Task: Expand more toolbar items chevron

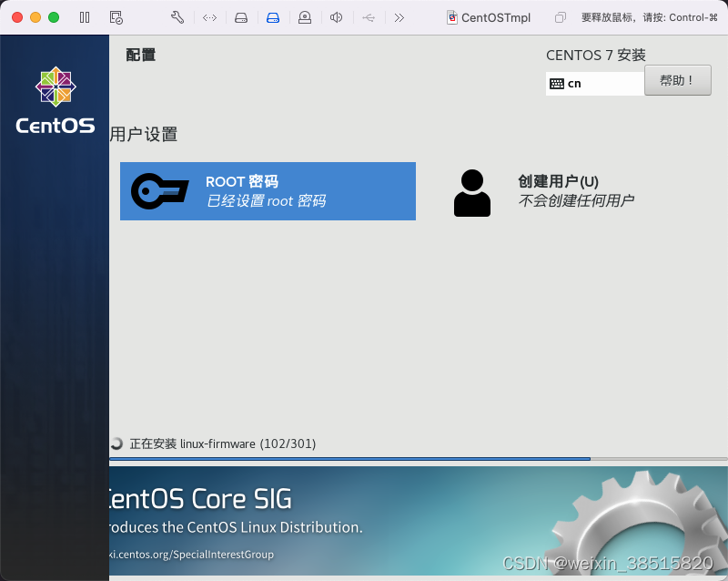Action: click(x=399, y=17)
